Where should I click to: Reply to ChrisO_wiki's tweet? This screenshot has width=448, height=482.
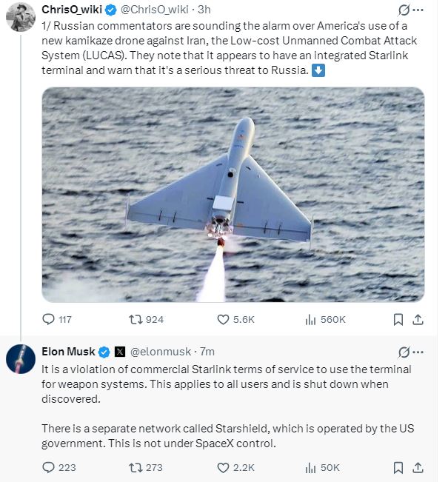coord(49,319)
